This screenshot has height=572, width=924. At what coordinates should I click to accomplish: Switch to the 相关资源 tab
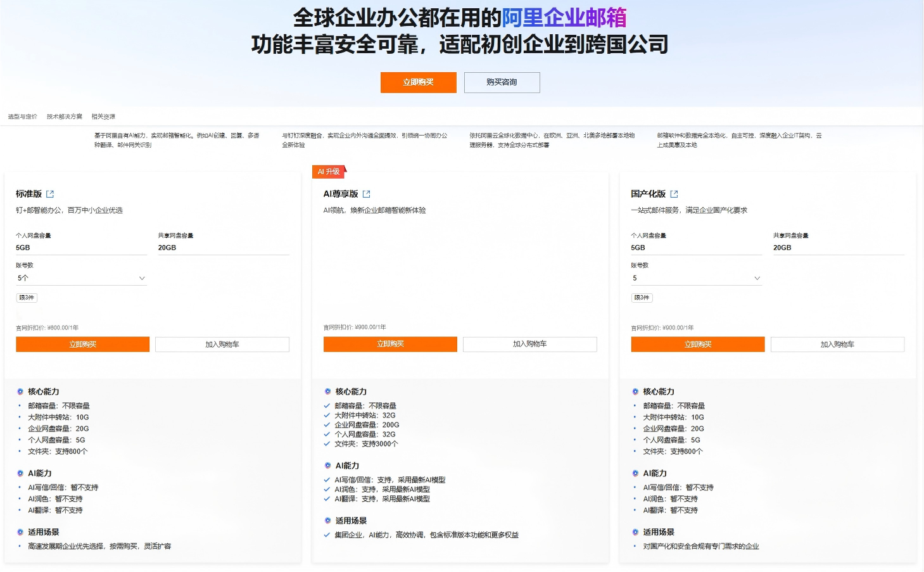(x=104, y=116)
